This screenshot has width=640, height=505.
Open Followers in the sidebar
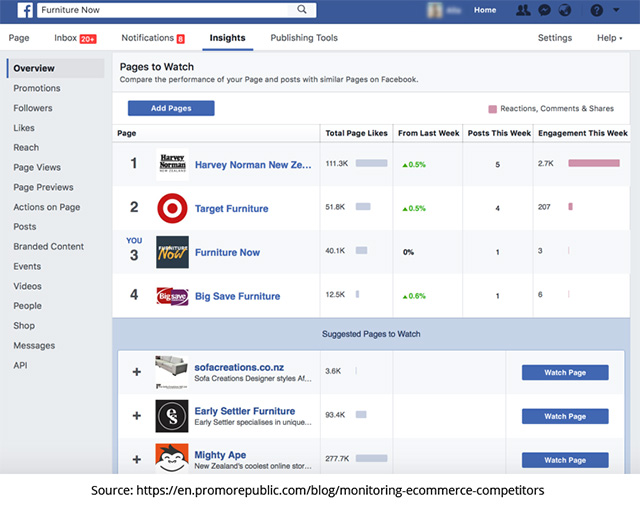coord(33,108)
